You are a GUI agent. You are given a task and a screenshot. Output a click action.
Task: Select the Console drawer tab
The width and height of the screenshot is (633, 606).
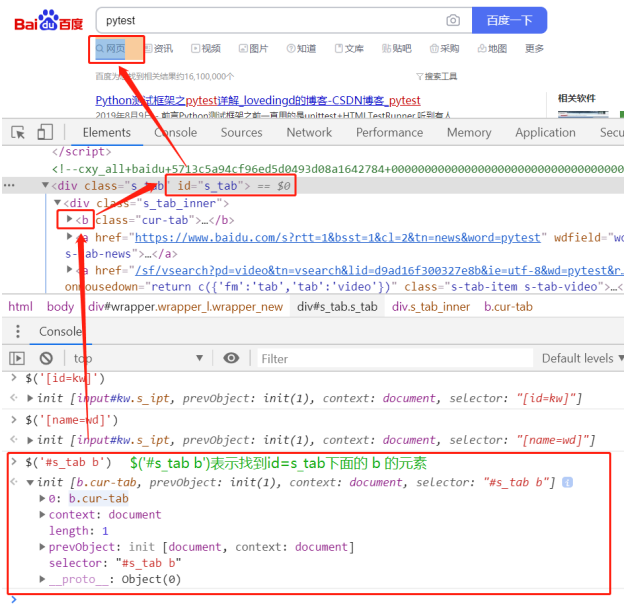tap(61, 331)
